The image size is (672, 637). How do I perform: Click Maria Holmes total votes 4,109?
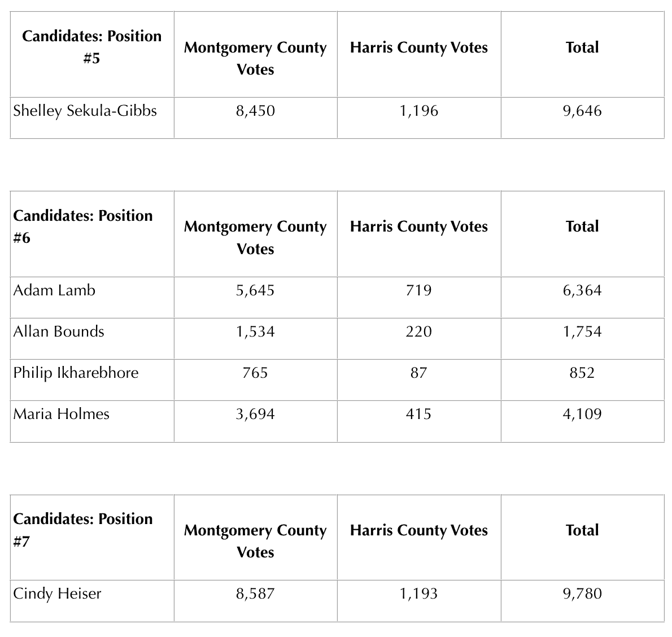[582, 414]
